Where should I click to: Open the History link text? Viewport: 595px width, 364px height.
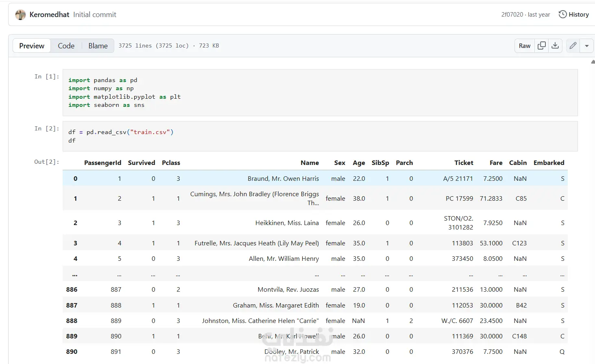pyautogui.click(x=579, y=15)
